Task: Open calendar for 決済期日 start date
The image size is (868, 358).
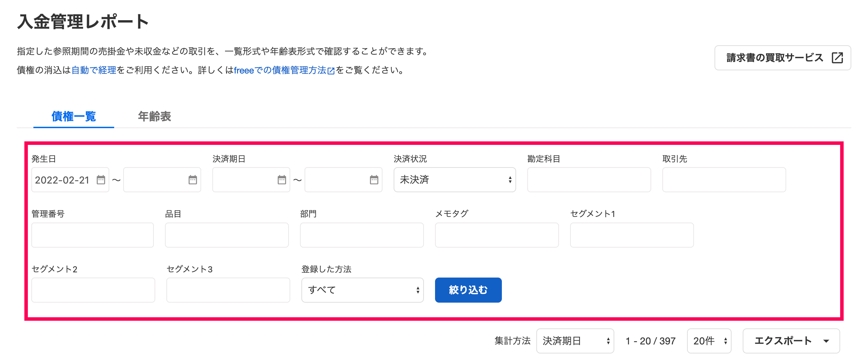Action: [282, 180]
